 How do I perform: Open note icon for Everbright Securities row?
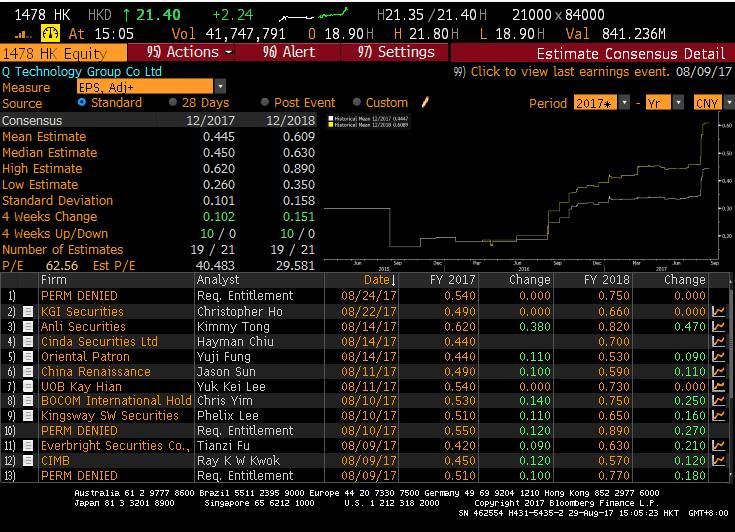click(x=28, y=445)
